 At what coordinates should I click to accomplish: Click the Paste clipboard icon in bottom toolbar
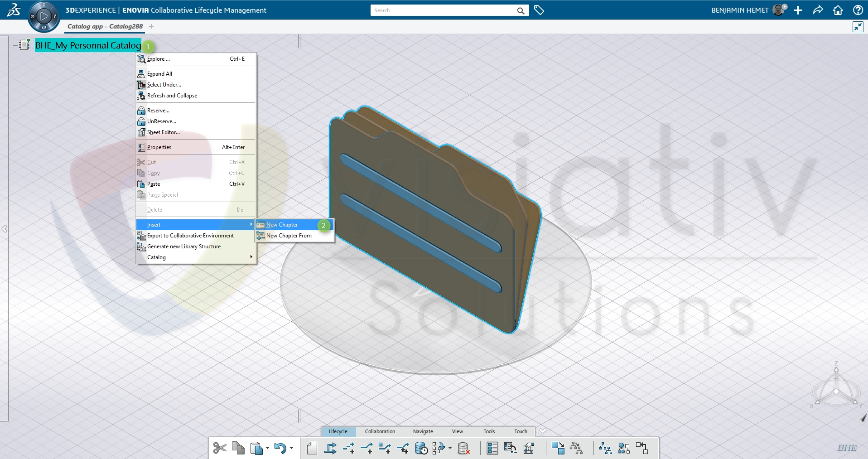(256, 448)
